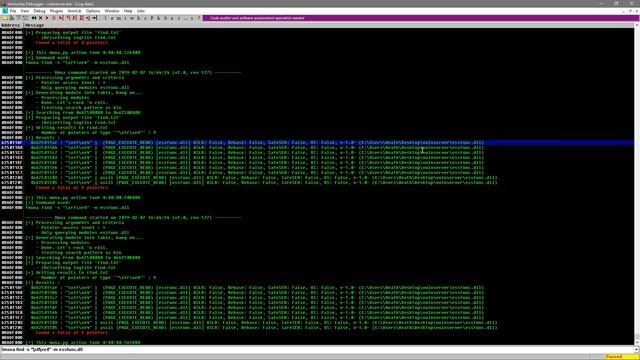Click the command input box at bottom
Image resolution: width=640 pixels, height=360 pixels.
(316, 349)
